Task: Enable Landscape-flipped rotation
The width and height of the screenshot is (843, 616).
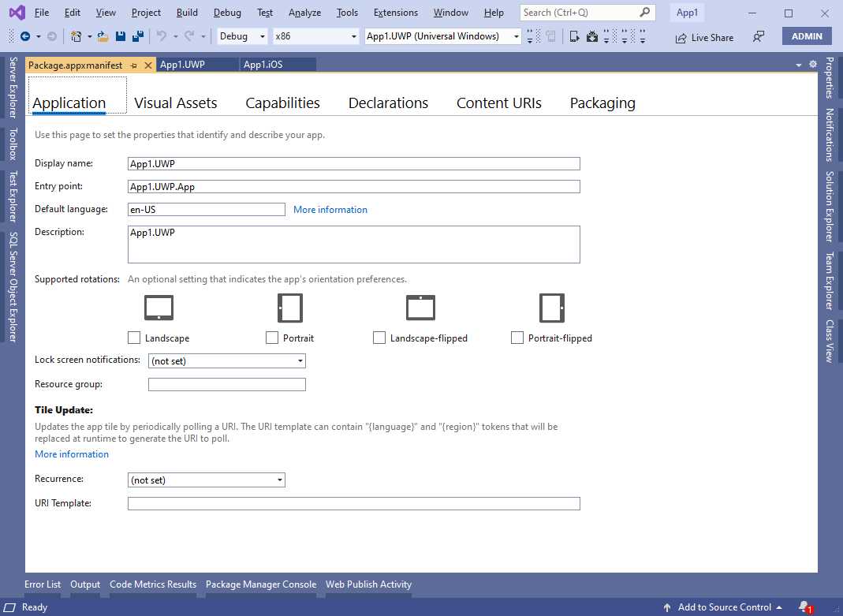Action: click(x=379, y=338)
